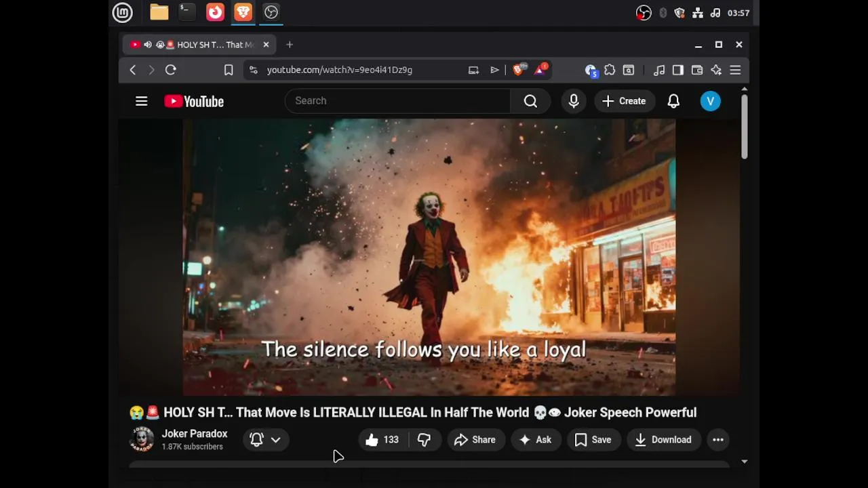Open the clock showing 03:57
This screenshot has width=868, height=488.
[738, 13]
